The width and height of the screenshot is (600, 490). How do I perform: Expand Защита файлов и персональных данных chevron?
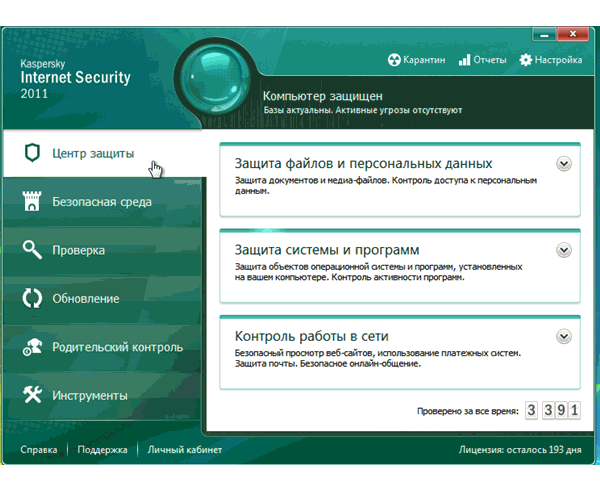tap(564, 164)
